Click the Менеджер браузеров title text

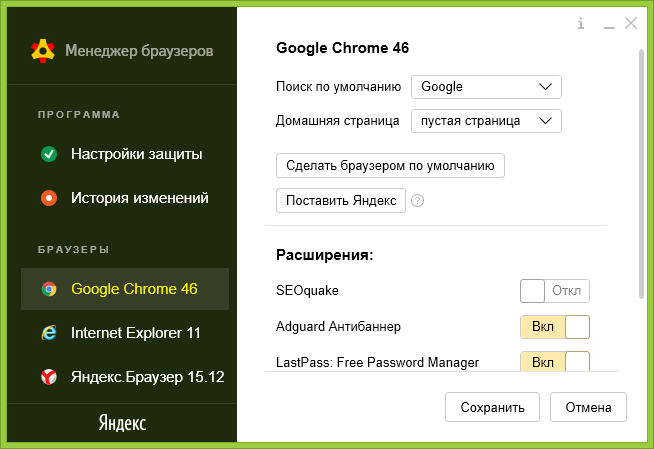(139, 51)
